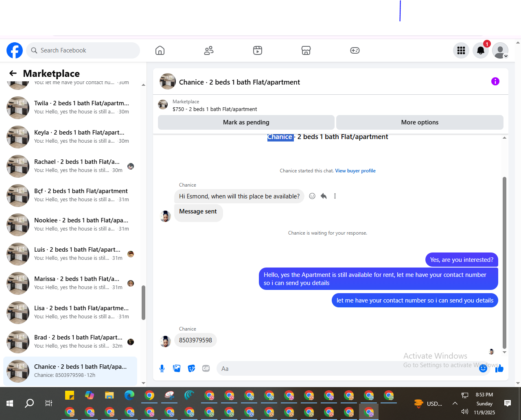Click Mark as pending
This screenshot has height=420, width=521.
(x=246, y=122)
